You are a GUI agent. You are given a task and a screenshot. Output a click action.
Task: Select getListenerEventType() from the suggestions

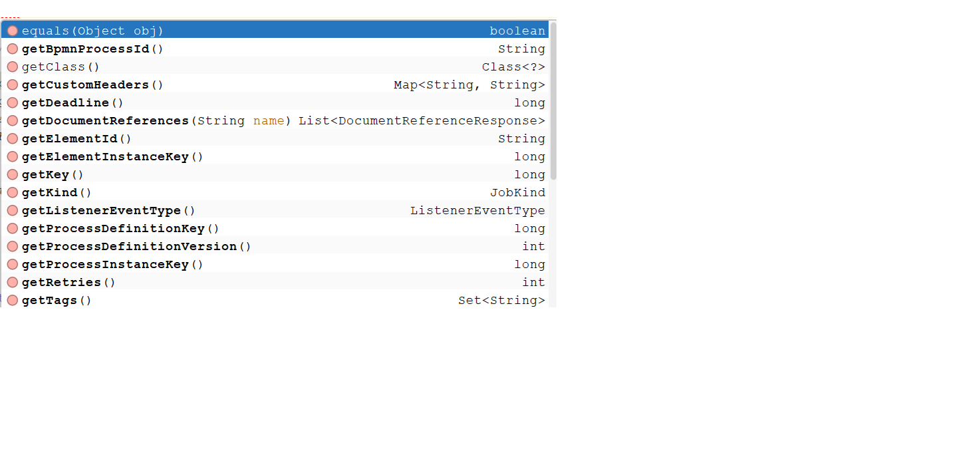tap(108, 211)
